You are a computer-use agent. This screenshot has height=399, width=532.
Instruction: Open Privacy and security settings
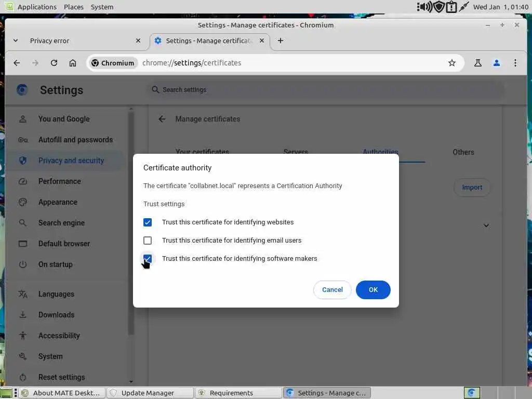[x=71, y=161]
